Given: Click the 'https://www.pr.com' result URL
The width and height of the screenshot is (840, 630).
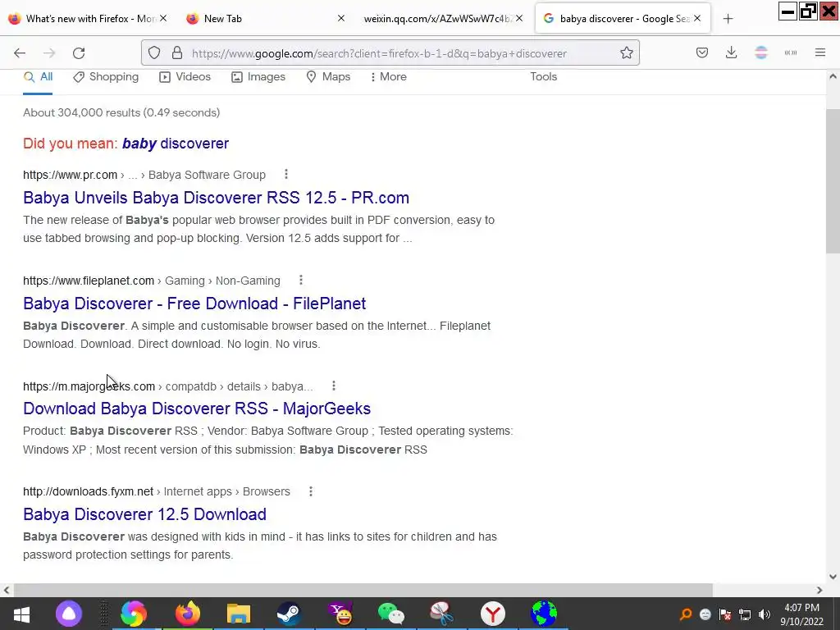Looking at the screenshot, I should (71, 176).
